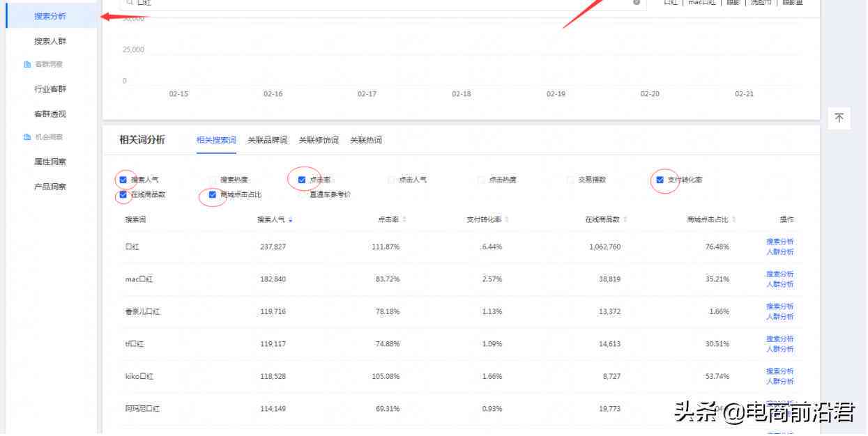This screenshot has width=868, height=436.
Task: Uncheck the 支付转化率 checkbox
Action: coord(660,180)
